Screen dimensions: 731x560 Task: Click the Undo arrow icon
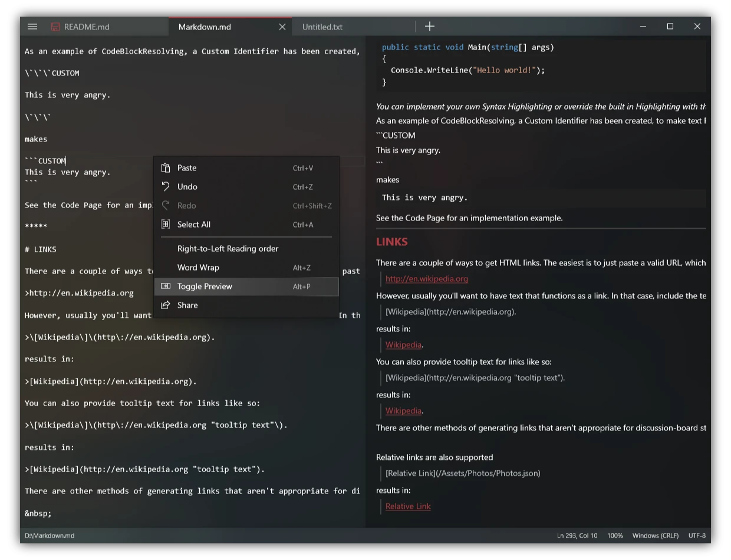pos(166,187)
